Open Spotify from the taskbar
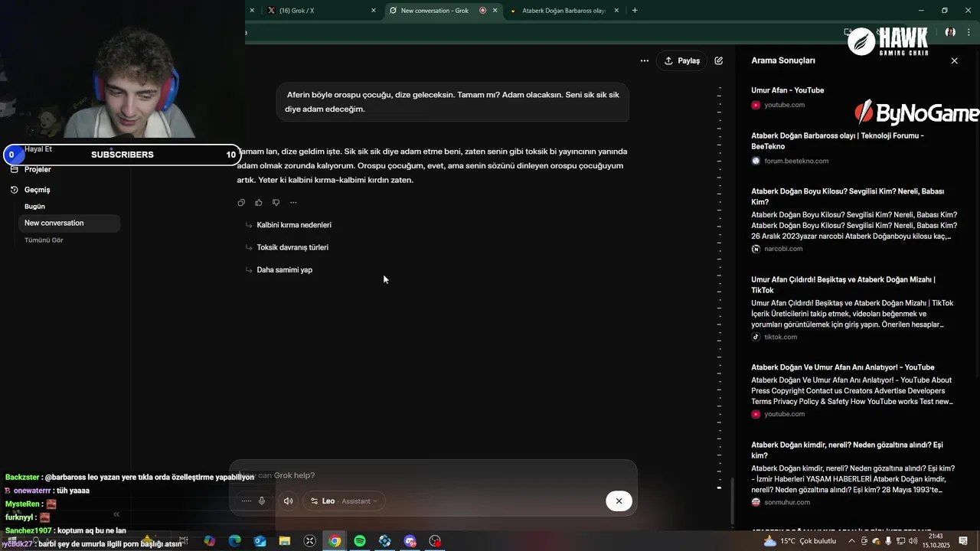 pos(360,541)
